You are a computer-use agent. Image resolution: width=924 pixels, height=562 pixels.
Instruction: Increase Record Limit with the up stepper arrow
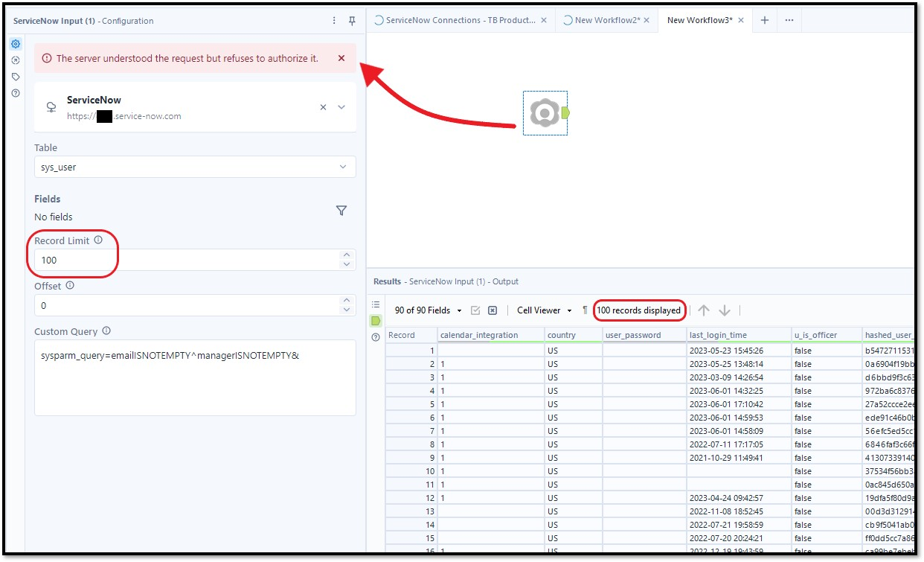click(x=347, y=255)
